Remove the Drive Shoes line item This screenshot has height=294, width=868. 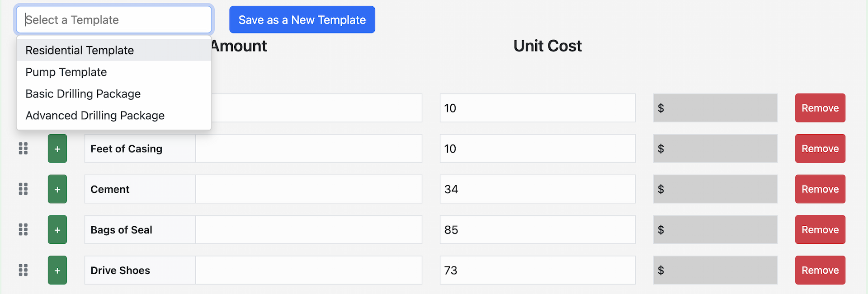[820, 271]
